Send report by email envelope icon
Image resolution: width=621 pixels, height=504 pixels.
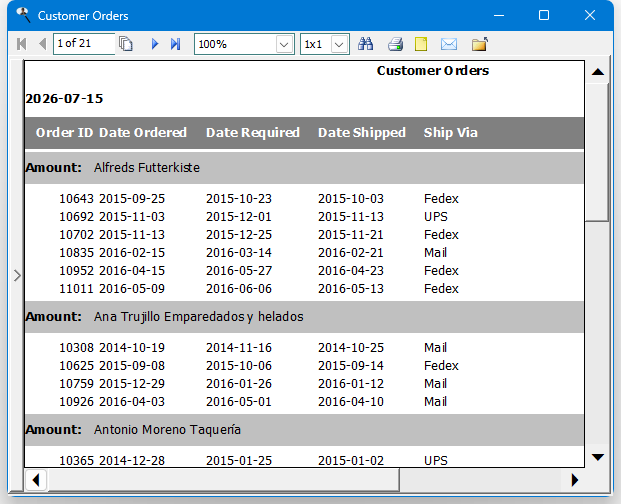click(449, 44)
